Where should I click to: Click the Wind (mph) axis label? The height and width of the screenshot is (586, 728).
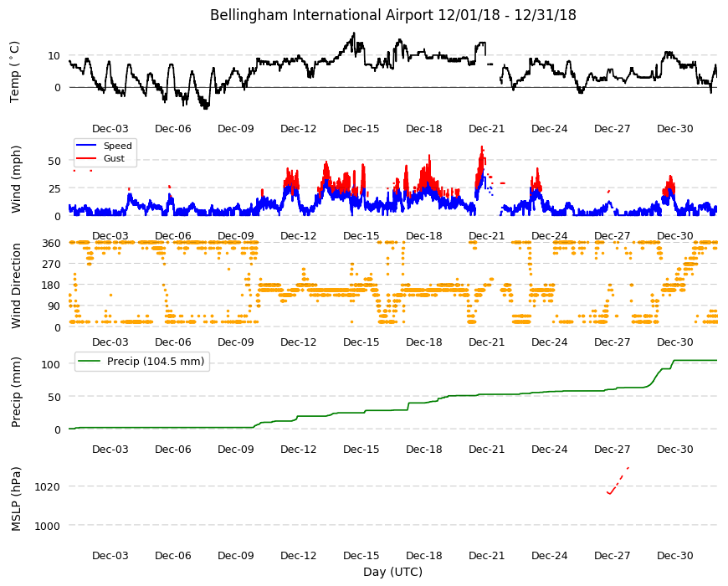pyautogui.click(x=16, y=179)
